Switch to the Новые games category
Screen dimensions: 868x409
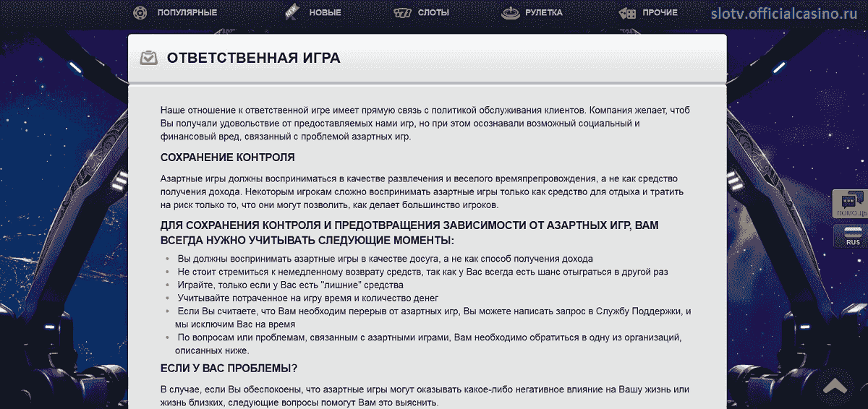(x=325, y=12)
